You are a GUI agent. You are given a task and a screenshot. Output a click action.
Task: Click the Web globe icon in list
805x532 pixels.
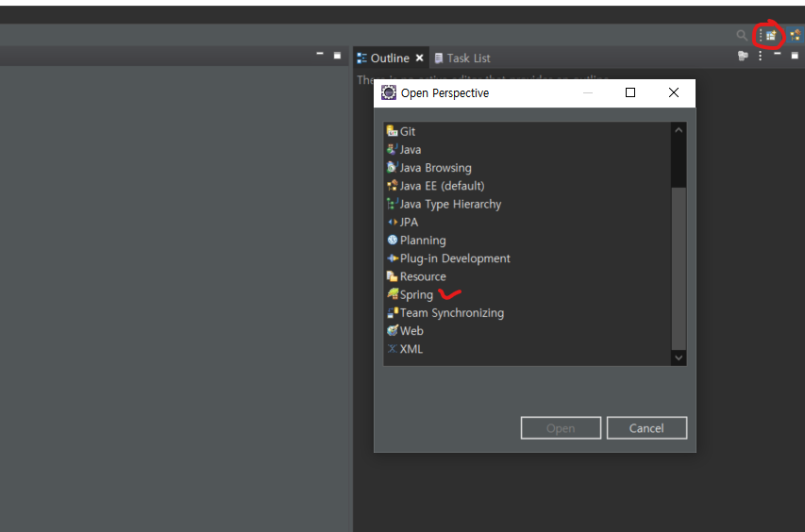393,330
